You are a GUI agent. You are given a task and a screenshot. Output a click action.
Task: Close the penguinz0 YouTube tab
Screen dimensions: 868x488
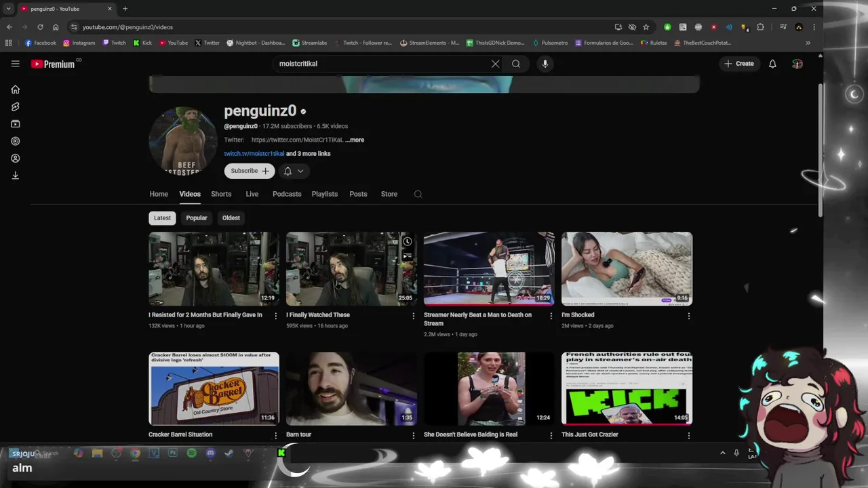pyautogui.click(x=110, y=9)
